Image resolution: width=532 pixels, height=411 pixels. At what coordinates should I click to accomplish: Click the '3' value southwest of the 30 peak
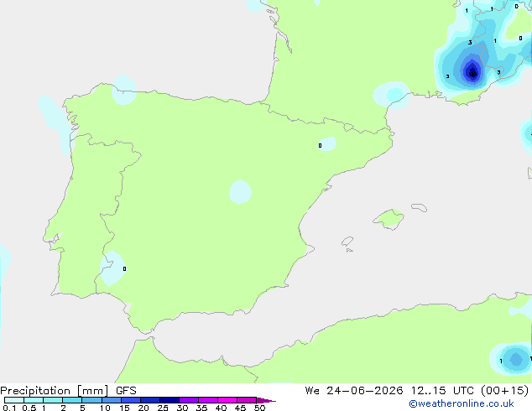click(x=447, y=76)
